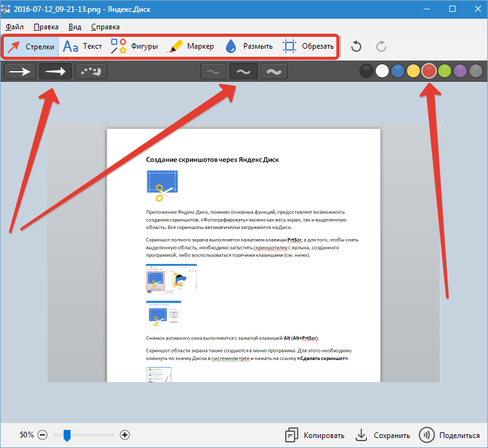488x448 pixels.
Task: Pick the red color swatch
Action: [x=429, y=71]
